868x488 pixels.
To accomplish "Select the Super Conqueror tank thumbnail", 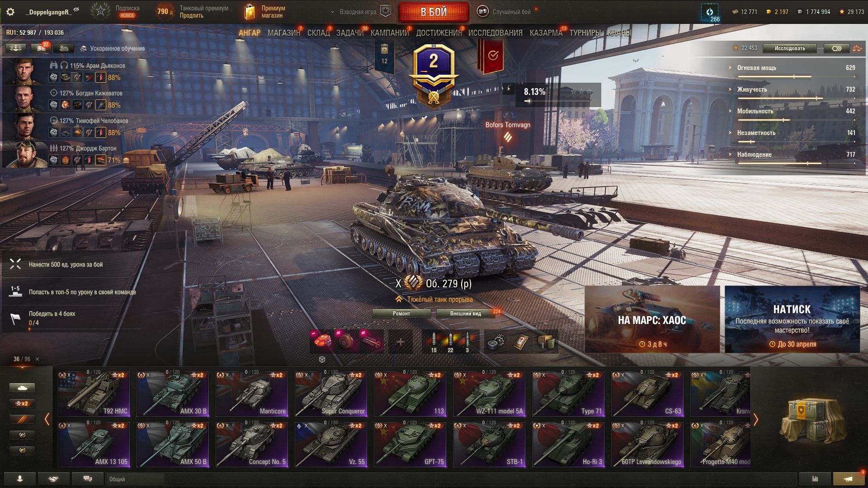I will coord(331,394).
